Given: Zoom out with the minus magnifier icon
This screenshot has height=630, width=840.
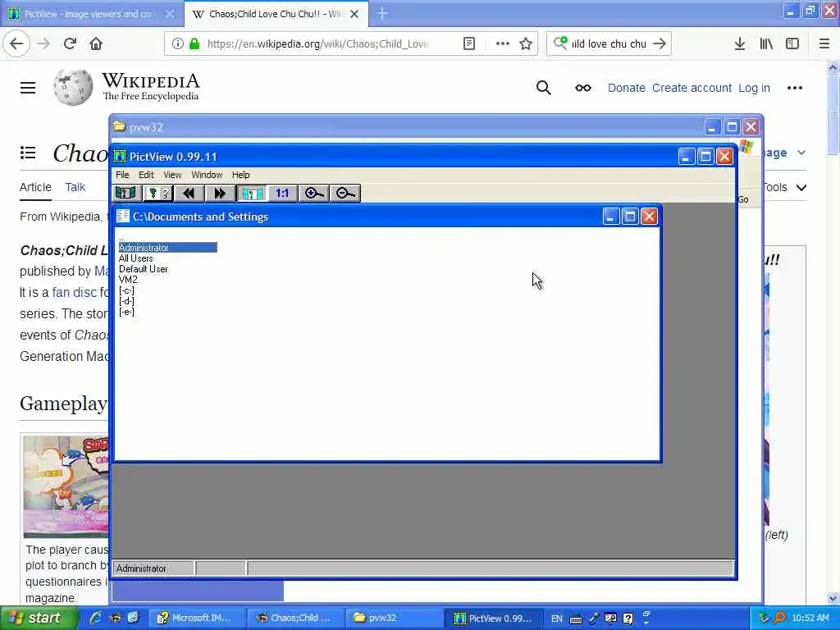Looking at the screenshot, I should (345, 194).
